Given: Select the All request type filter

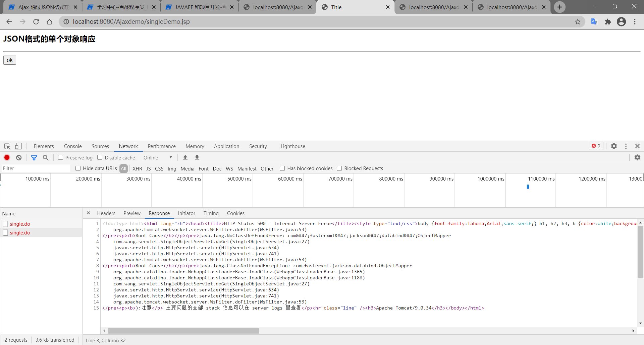Looking at the screenshot, I should point(123,168).
